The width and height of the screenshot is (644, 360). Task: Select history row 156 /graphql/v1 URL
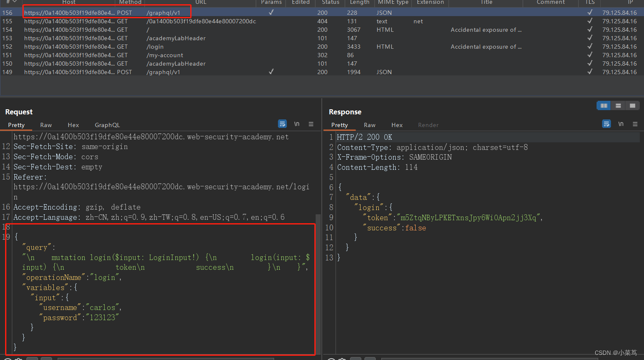pyautogui.click(x=163, y=13)
